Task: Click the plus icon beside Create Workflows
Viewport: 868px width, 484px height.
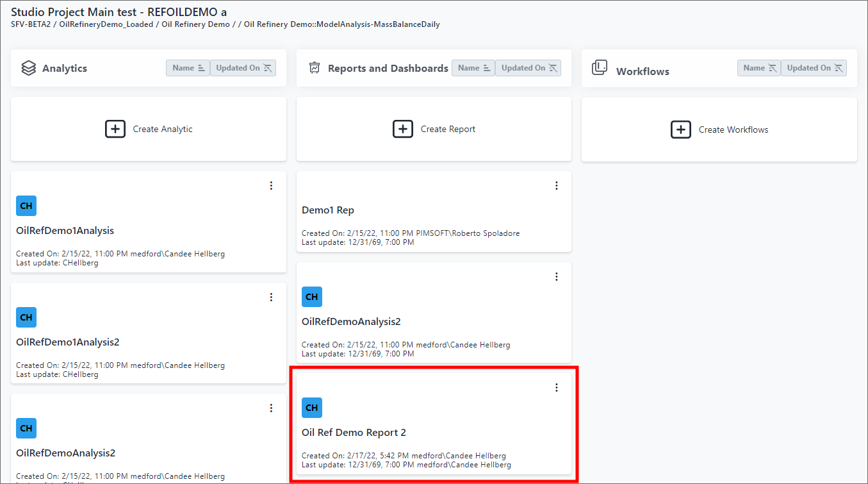Action: [681, 129]
